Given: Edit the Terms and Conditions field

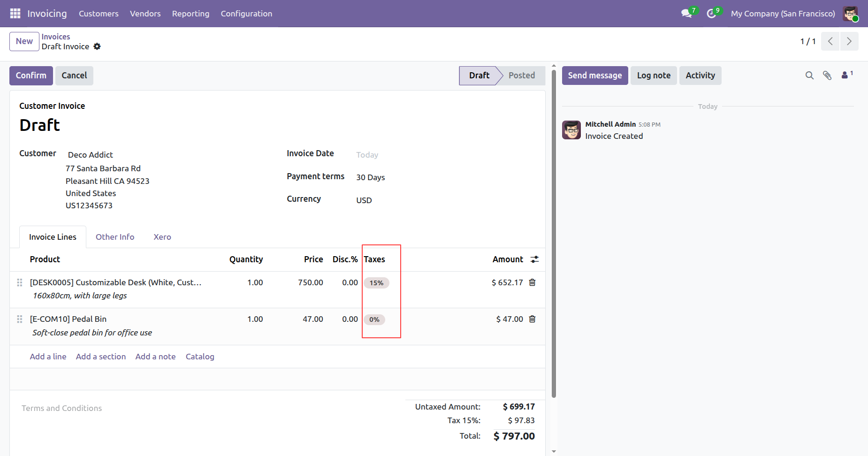Looking at the screenshot, I should [61, 408].
